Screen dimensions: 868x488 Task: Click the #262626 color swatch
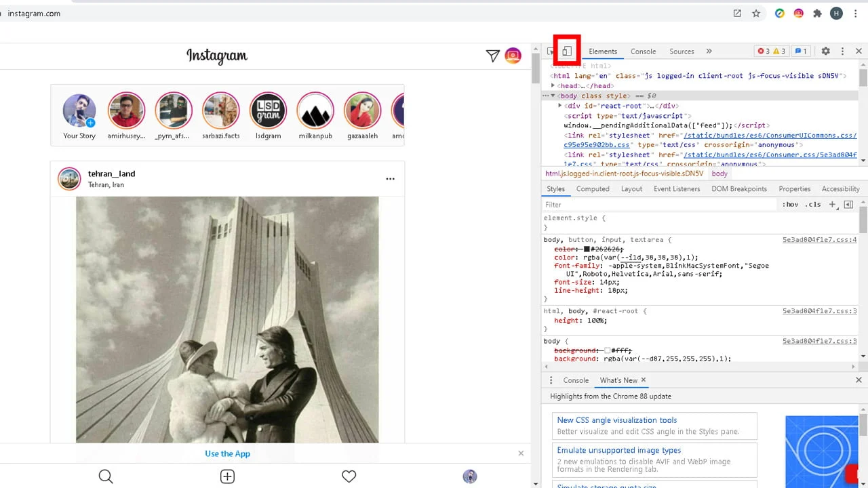(587, 249)
